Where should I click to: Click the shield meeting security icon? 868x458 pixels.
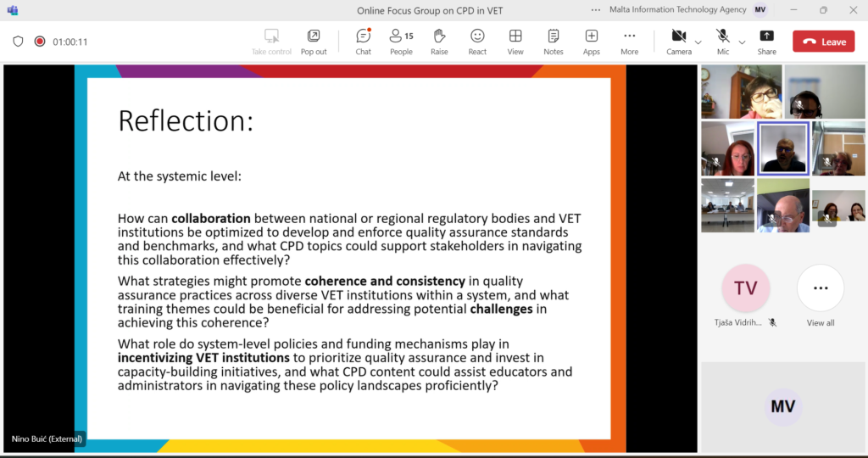pyautogui.click(x=18, y=42)
